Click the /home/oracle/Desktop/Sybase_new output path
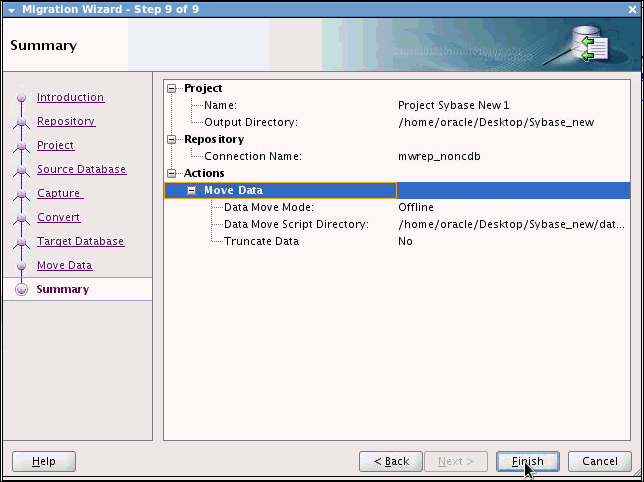 pos(496,122)
